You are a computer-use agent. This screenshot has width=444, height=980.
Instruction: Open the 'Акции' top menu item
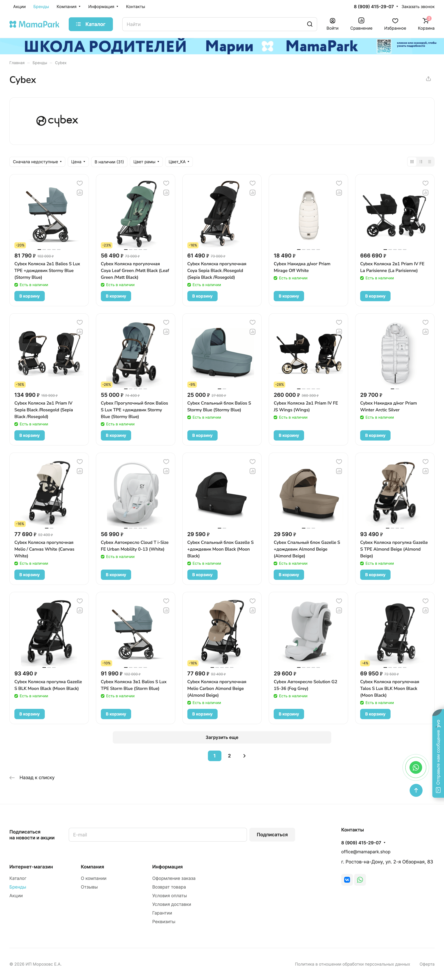[x=19, y=6]
